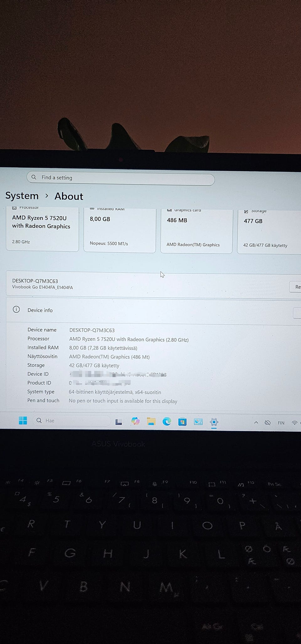Open Microsoft Store from taskbar

(x=182, y=422)
